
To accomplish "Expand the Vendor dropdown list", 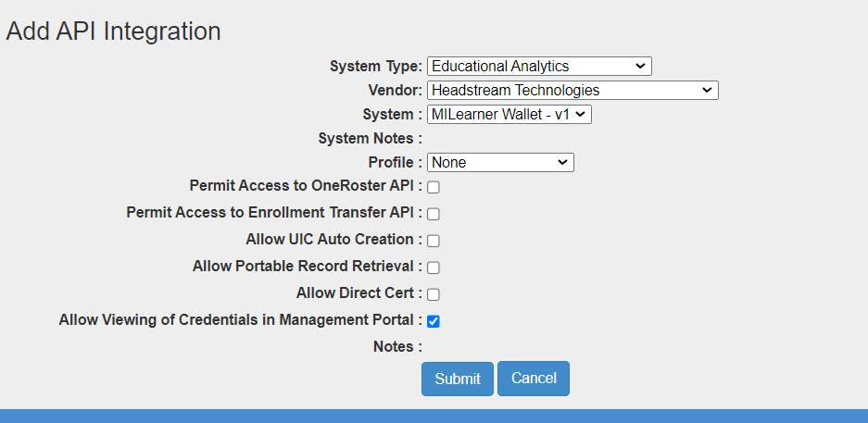I will coord(572,91).
